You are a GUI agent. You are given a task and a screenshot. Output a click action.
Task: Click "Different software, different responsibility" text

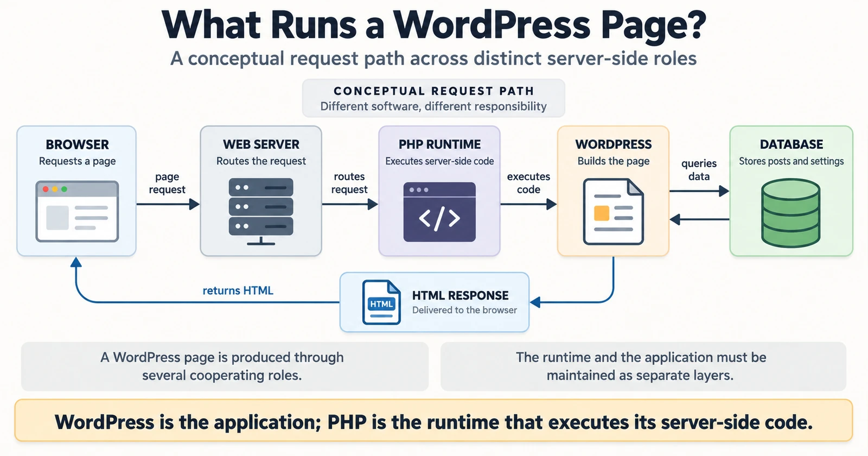(x=433, y=106)
